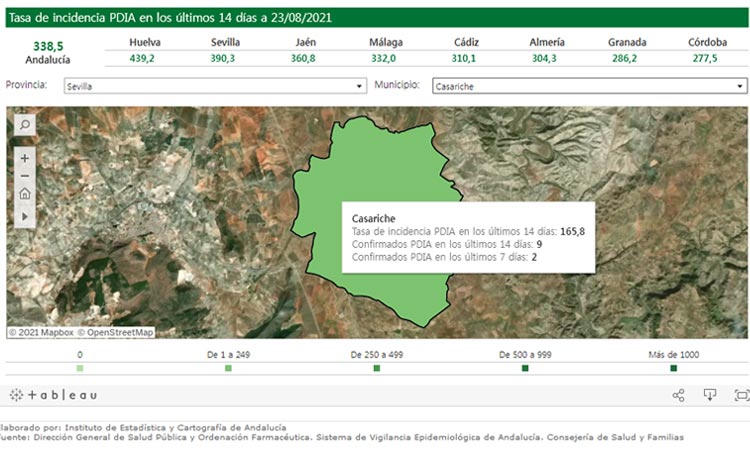750x450 pixels.
Task: Click the Tableau download icon
Action: [x=710, y=395]
